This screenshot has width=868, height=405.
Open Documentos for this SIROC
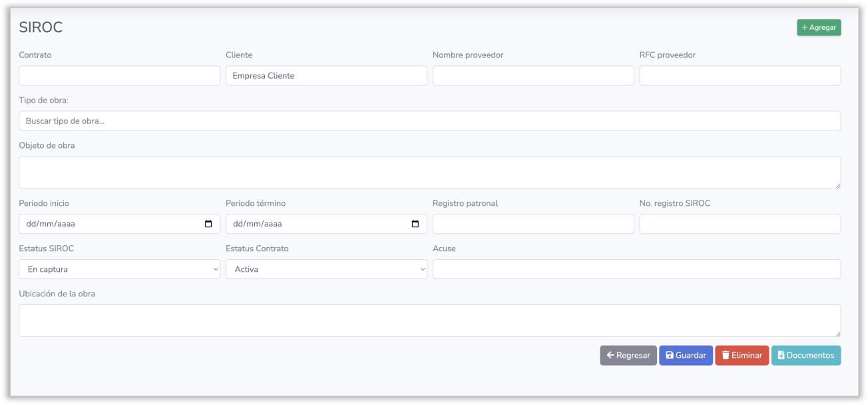(805, 355)
